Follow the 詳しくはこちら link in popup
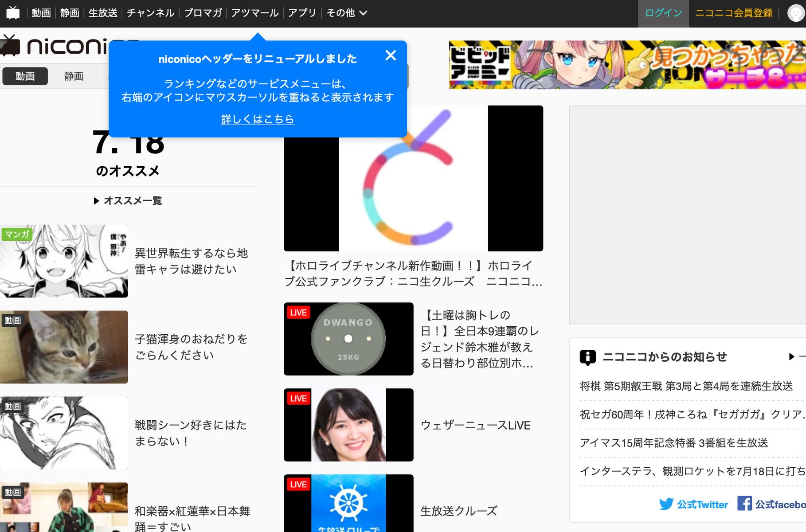The height and width of the screenshot is (532, 806). coord(258,119)
